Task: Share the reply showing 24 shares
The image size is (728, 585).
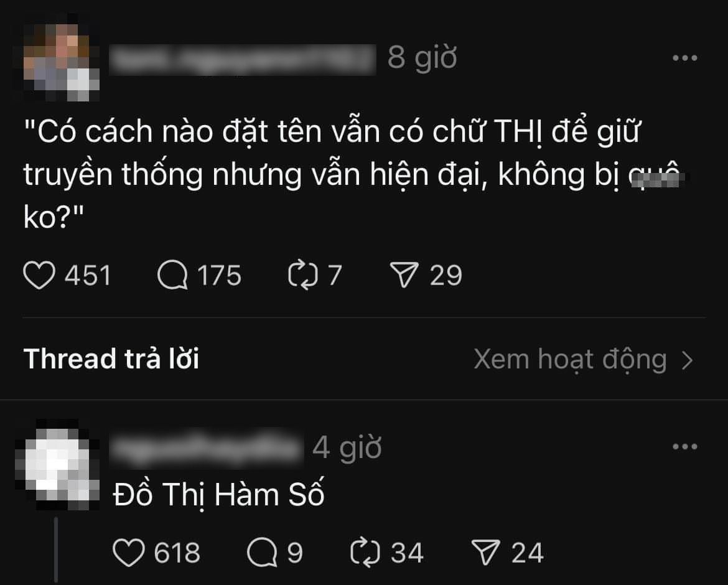Action: click(485, 553)
